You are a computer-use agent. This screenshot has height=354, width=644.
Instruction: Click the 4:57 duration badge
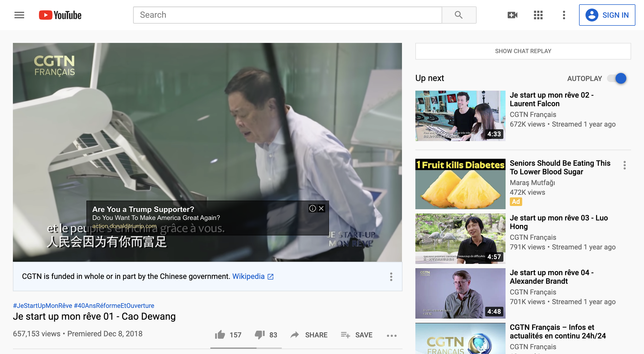pyautogui.click(x=494, y=257)
